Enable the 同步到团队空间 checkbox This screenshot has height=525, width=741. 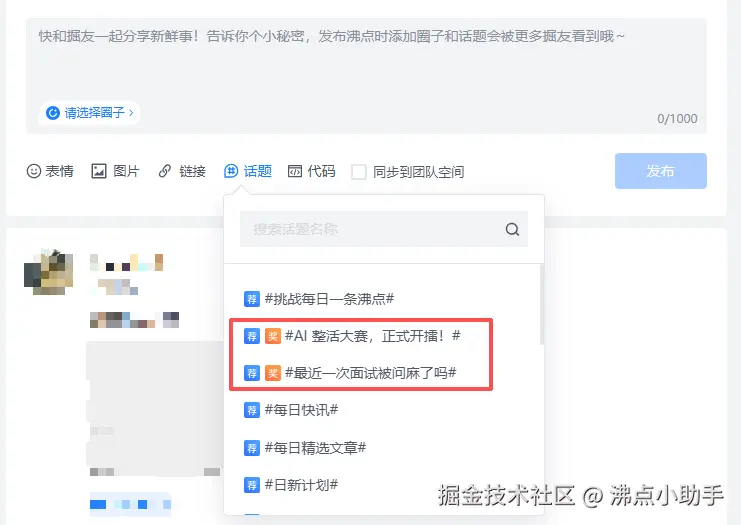359,172
